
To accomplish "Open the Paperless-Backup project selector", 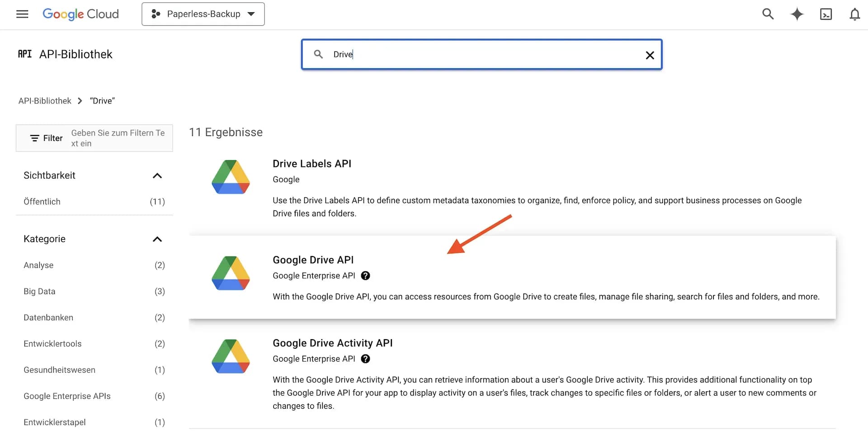I will tap(203, 14).
